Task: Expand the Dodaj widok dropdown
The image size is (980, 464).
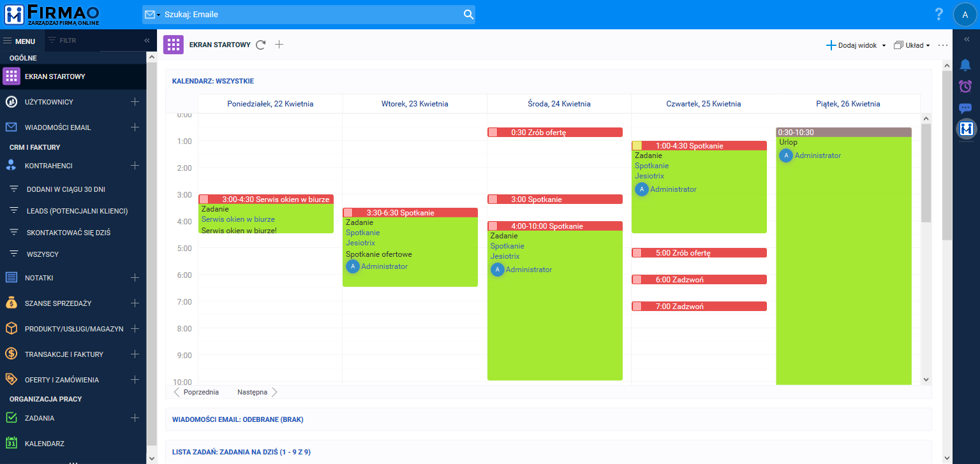Action: pyautogui.click(x=856, y=45)
